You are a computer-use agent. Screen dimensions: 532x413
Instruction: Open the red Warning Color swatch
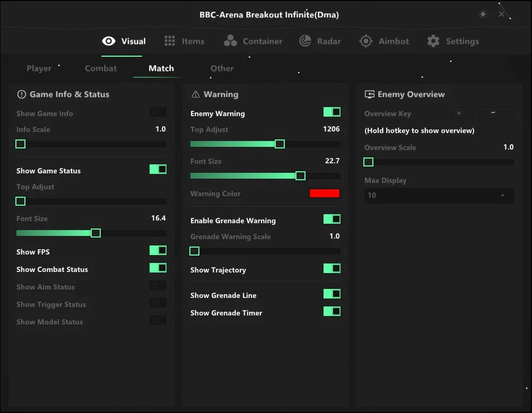point(325,194)
